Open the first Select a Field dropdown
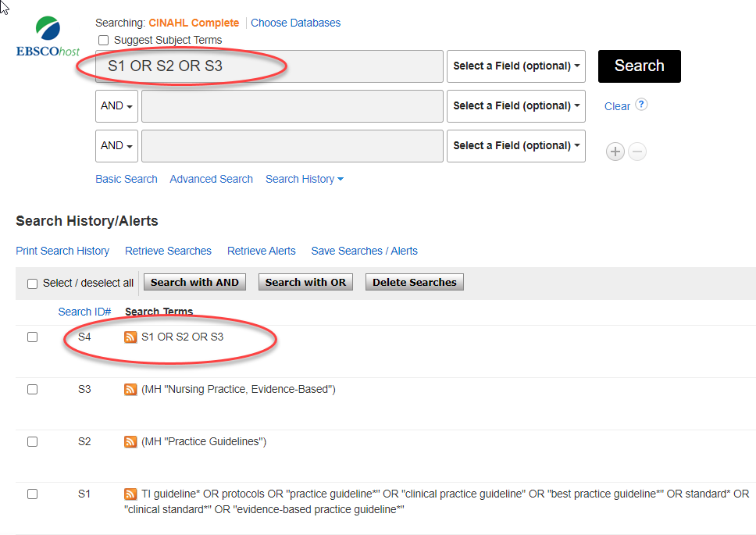The width and height of the screenshot is (756, 535). tap(516, 66)
